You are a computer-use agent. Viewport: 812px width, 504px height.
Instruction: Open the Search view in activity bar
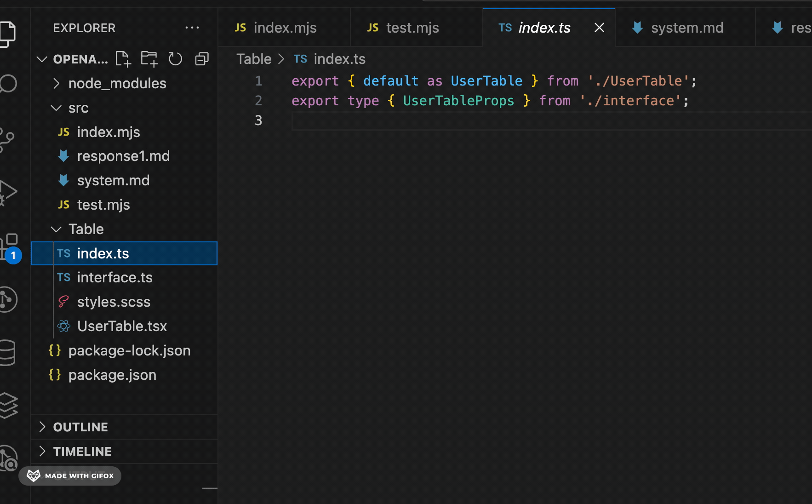point(8,84)
